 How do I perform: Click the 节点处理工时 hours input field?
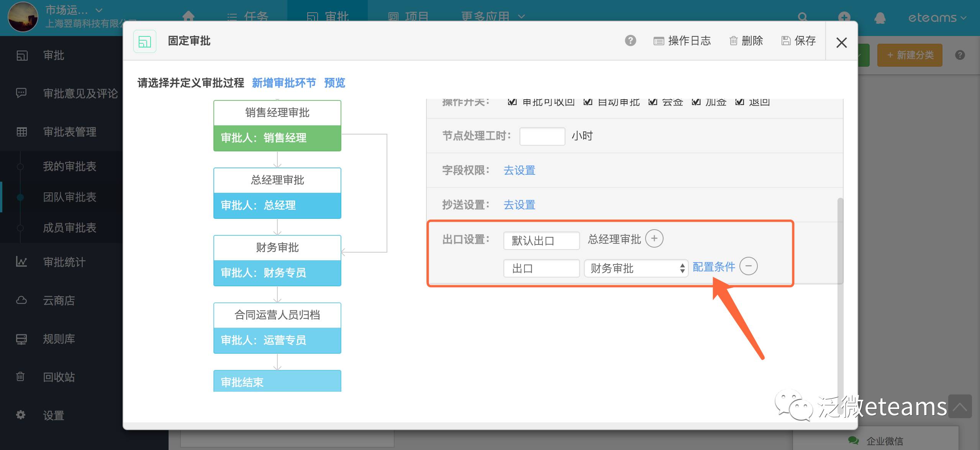542,136
